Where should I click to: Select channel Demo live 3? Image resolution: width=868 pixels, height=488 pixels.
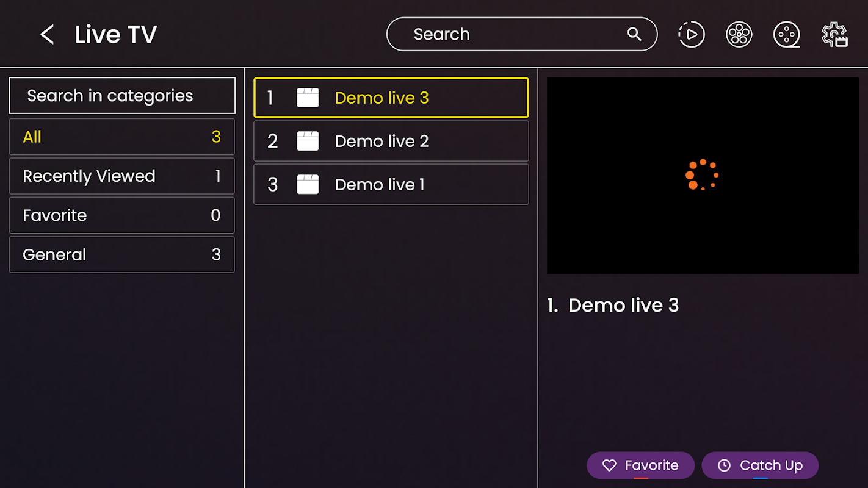pyautogui.click(x=391, y=98)
